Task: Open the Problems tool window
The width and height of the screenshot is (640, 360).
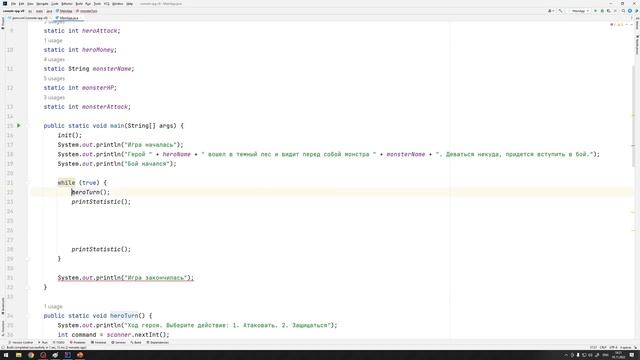Action: [78, 342]
